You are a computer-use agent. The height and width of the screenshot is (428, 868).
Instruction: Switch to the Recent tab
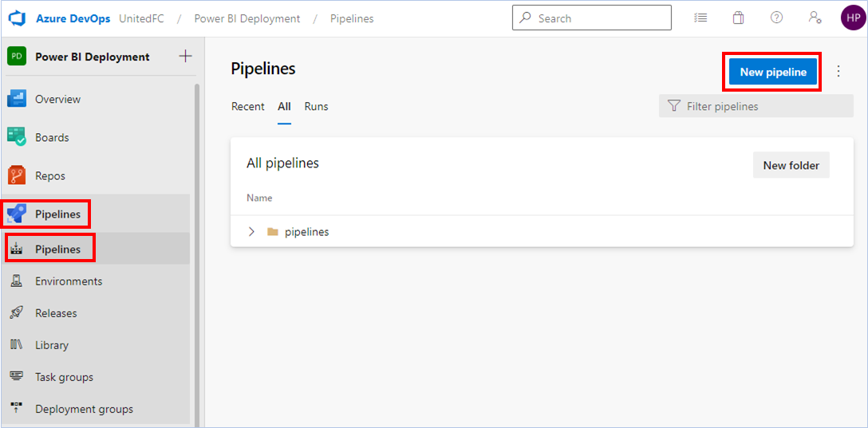tap(248, 106)
